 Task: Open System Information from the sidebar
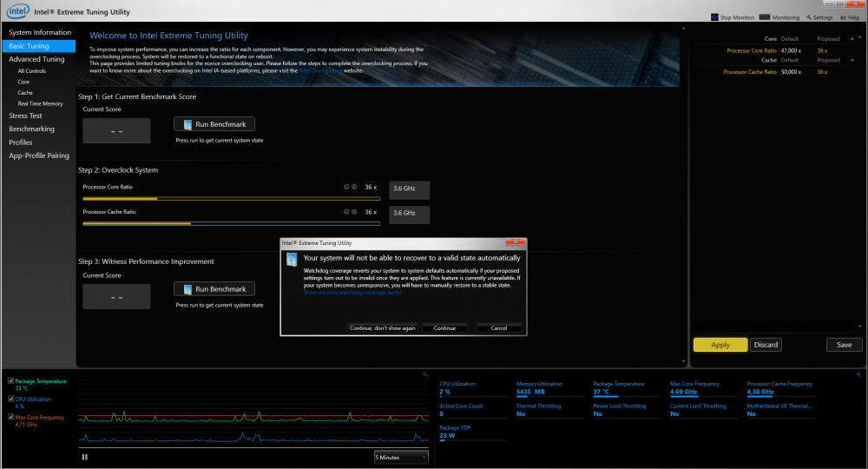click(40, 32)
